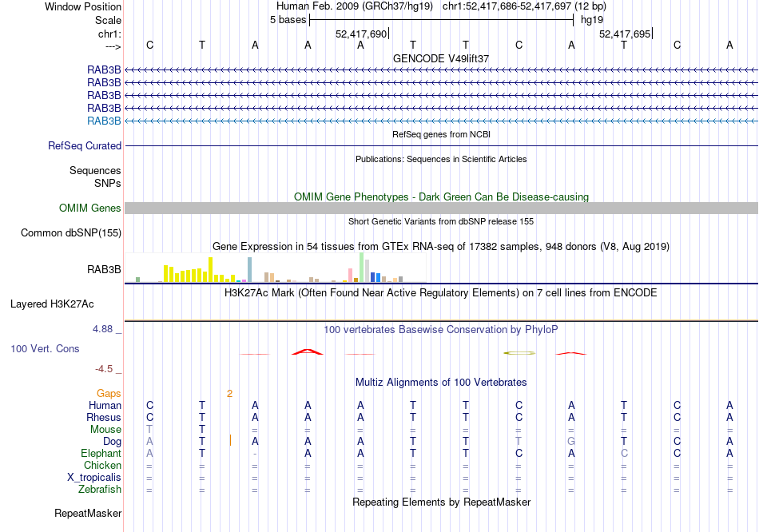Click the 100 Vert. Cons label
Screen dimensions: 759x532
point(45,348)
